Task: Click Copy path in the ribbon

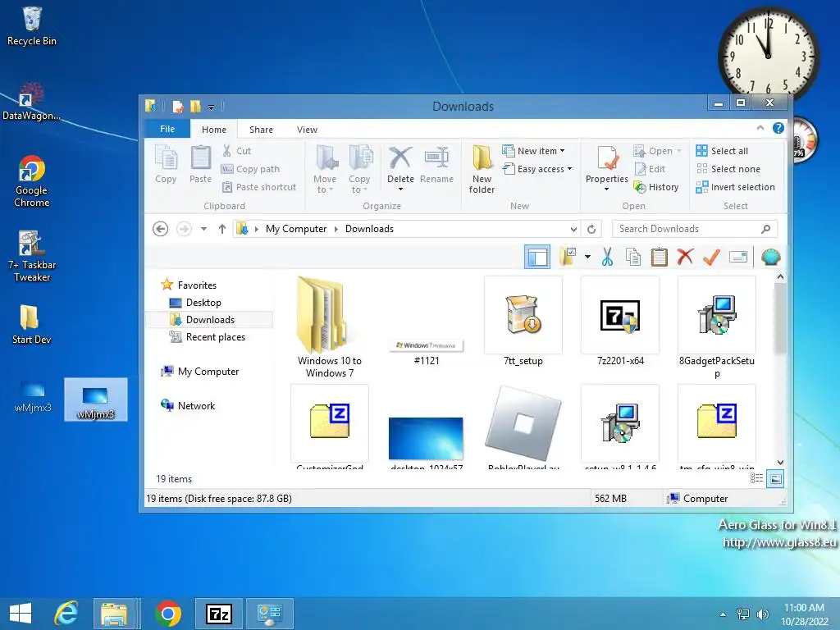Action: pos(250,169)
